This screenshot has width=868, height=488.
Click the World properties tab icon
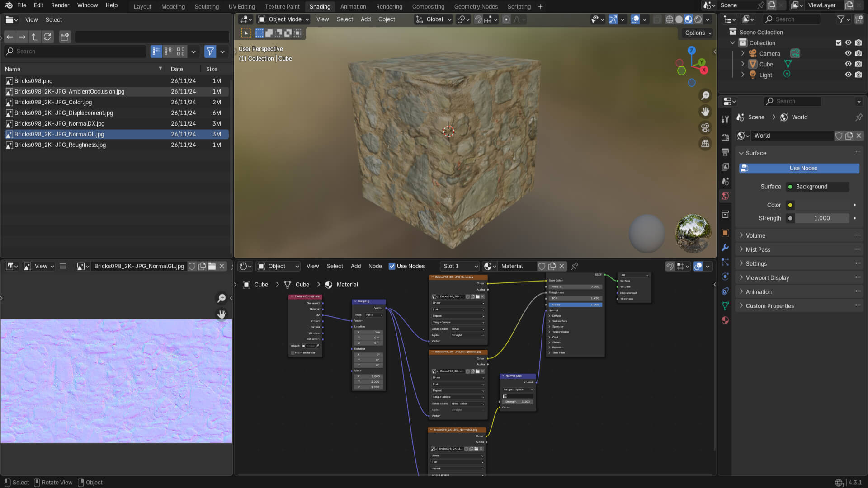coord(725,196)
